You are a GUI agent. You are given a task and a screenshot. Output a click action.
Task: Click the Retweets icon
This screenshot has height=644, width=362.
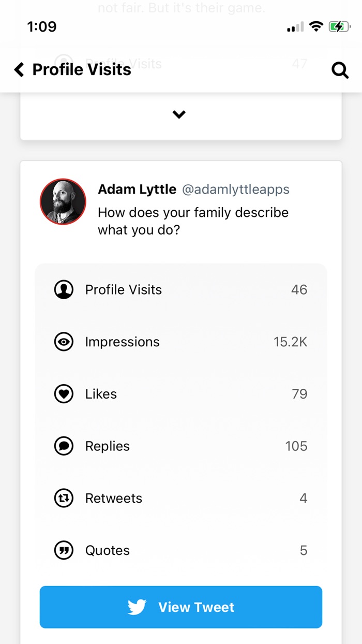(x=64, y=498)
